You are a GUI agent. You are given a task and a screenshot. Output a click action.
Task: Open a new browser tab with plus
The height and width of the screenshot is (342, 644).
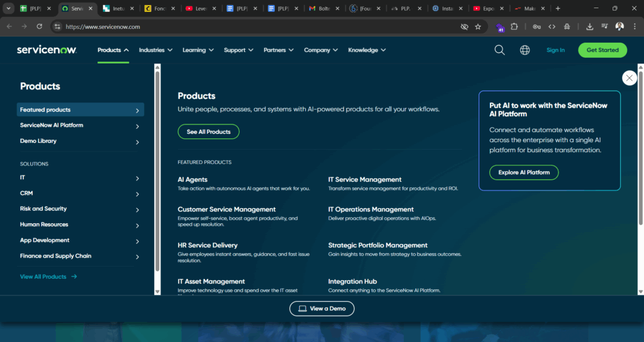(558, 8)
